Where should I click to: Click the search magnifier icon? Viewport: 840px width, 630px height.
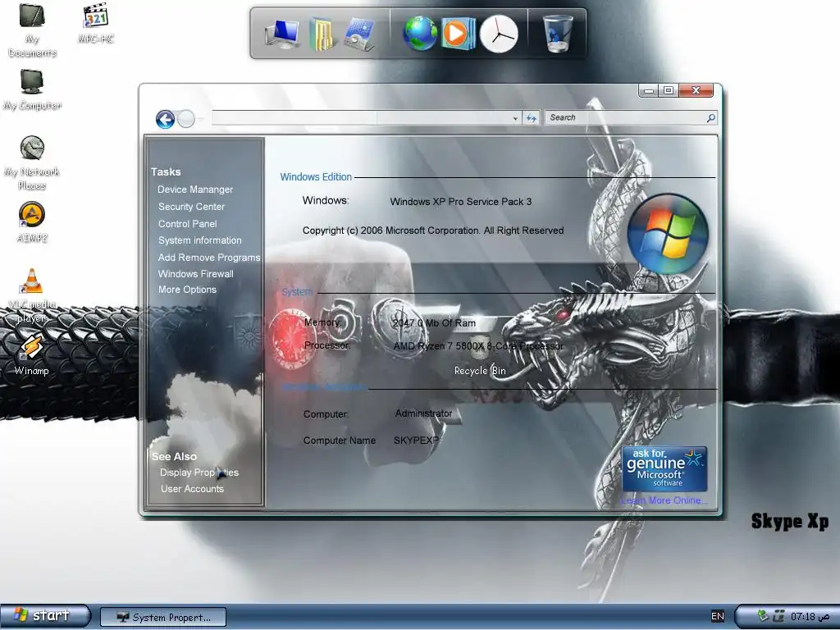710,118
